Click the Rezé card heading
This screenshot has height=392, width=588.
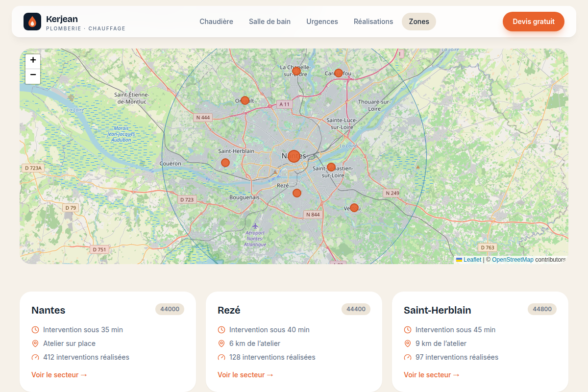229,310
